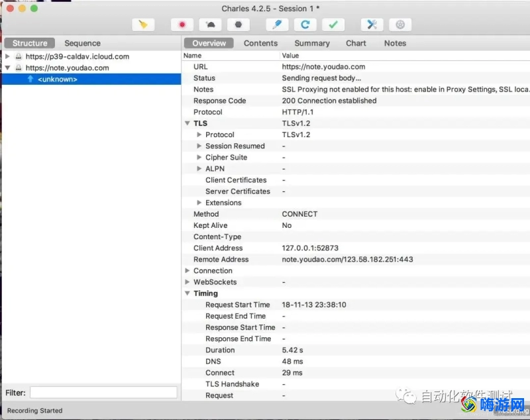Select the remote address note.youdao.com/123.58.182.251:443

click(347, 260)
